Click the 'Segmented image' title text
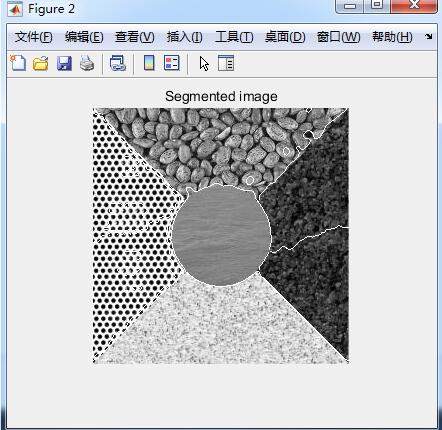Image resolution: width=442 pixels, height=430 pixels. tap(221, 97)
